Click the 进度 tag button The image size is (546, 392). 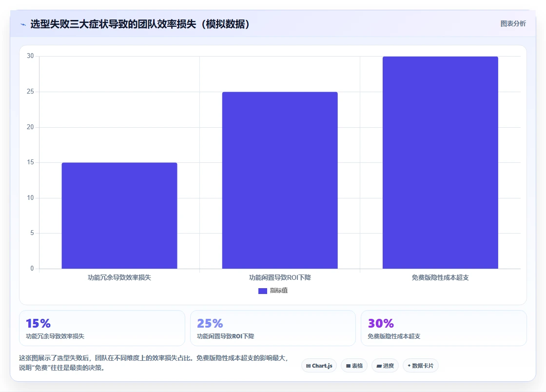(385, 366)
